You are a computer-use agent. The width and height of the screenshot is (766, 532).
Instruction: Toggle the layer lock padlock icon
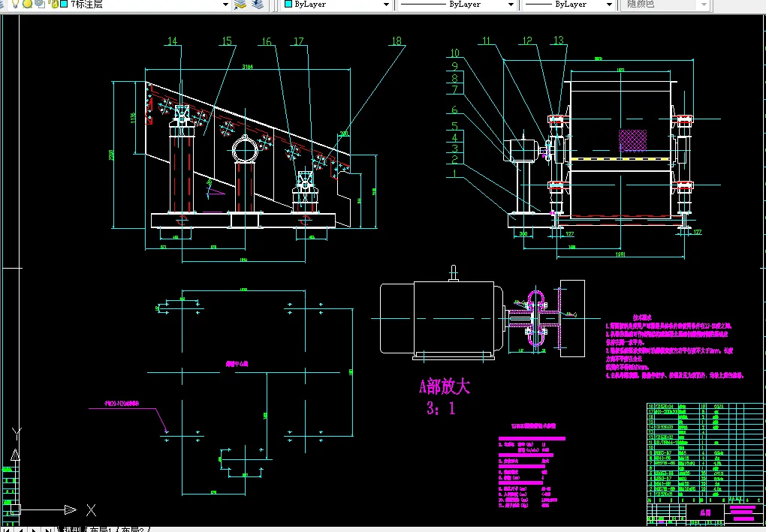click(53, 4)
